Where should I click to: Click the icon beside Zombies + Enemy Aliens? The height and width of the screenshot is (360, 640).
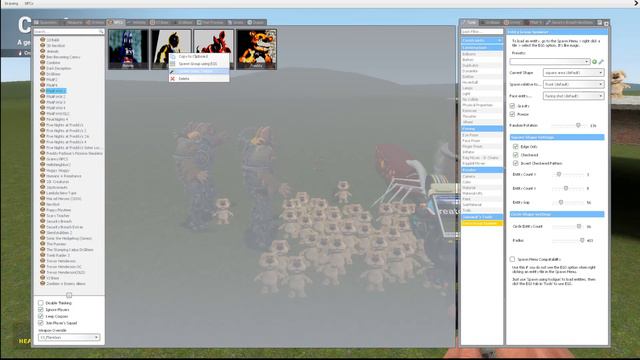pyautogui.click(x=42, y=283)
